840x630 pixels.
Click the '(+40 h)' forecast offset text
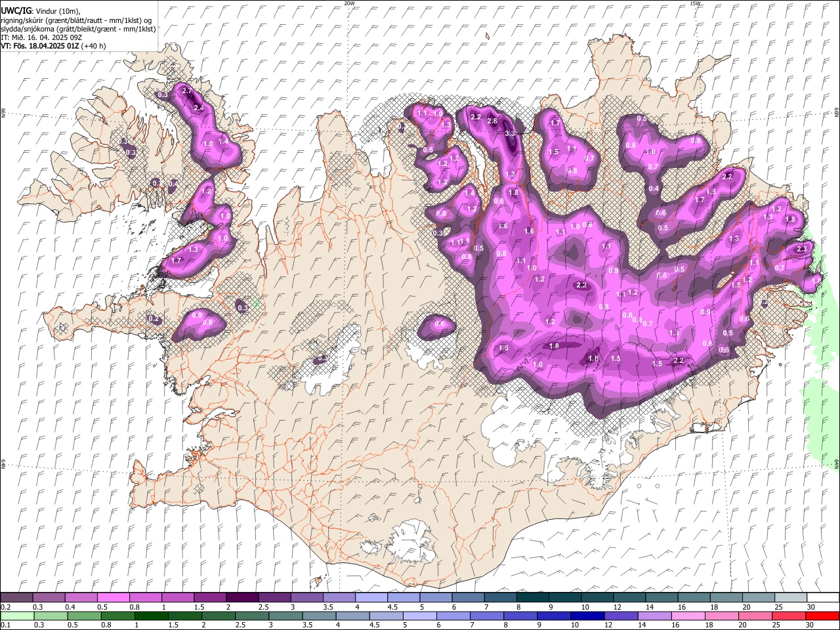94,46
